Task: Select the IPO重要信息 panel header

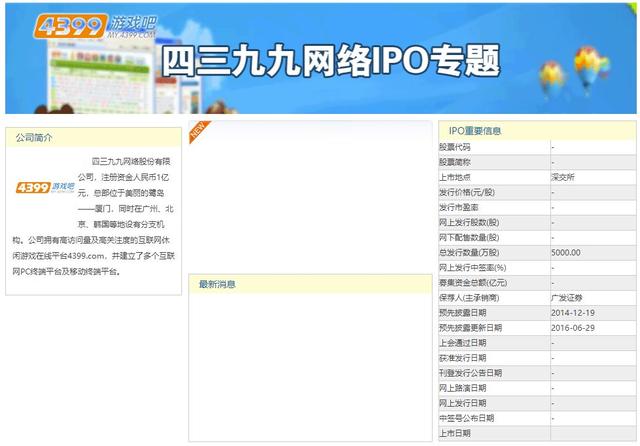Action: (x=537, y=131)
